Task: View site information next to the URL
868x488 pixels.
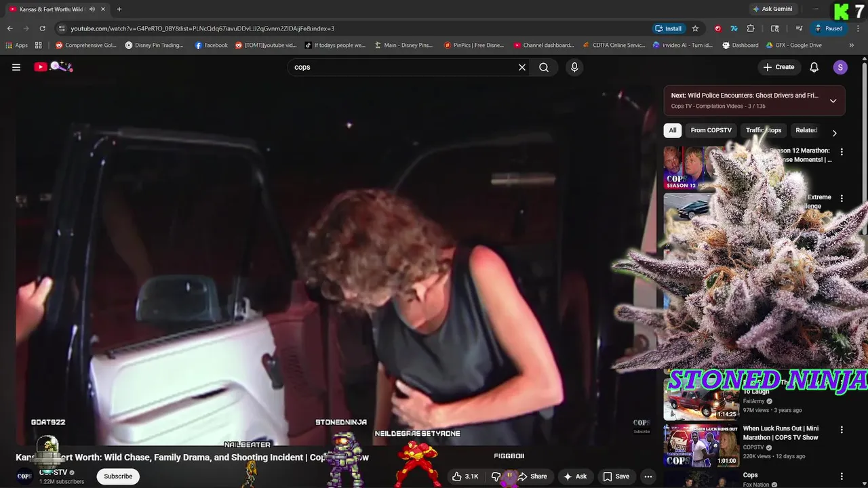Action: point(62,28)
